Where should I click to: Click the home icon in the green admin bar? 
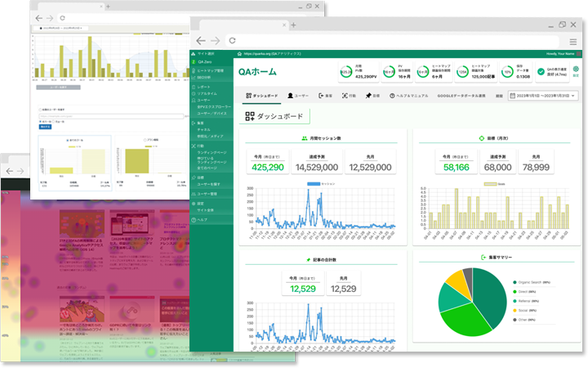coord(239,54)
